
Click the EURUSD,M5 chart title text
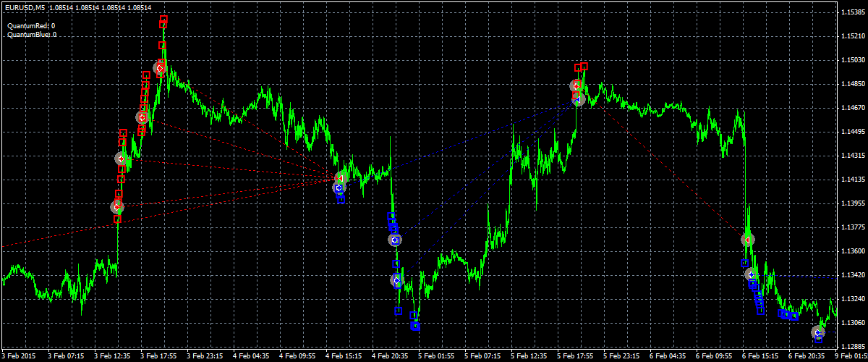pos(26,7)
